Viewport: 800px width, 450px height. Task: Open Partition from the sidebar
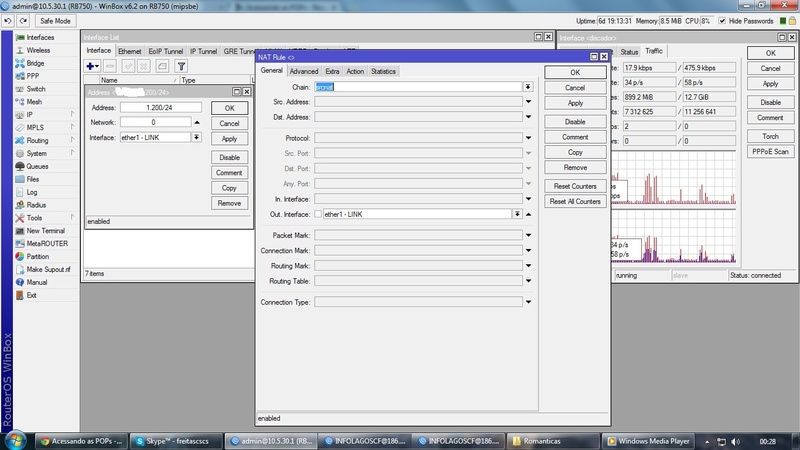38,256
